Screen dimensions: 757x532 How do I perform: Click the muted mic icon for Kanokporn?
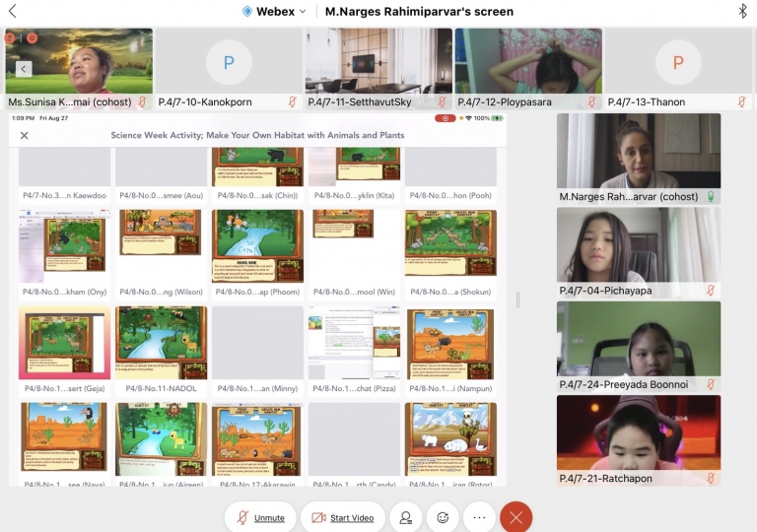[292, 101]
